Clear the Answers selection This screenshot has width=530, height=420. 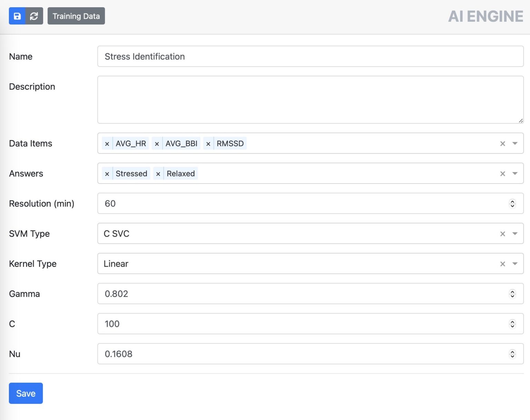pos(502,174)
